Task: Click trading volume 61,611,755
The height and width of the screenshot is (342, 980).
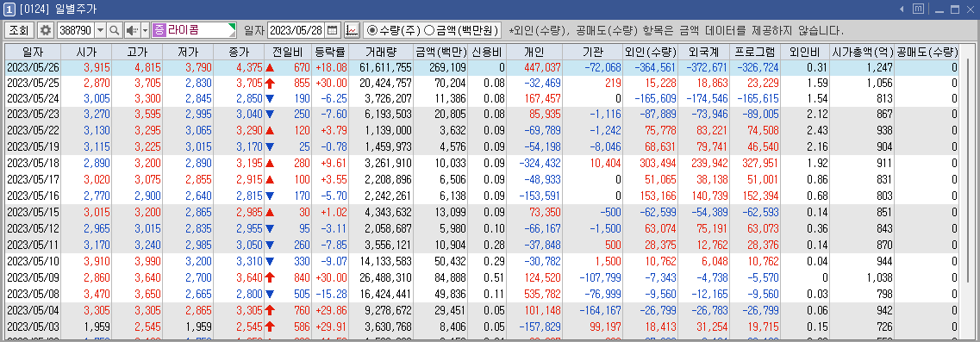Action: click(385, 67)
